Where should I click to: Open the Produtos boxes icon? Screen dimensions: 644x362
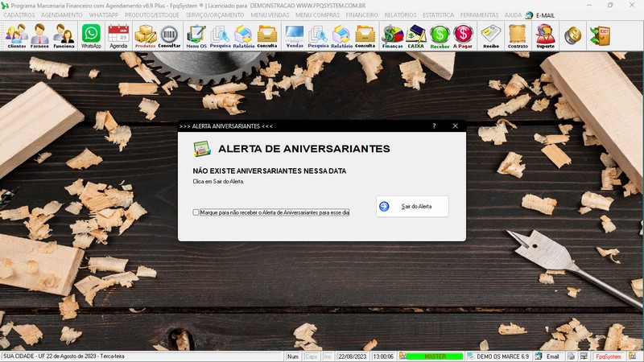146,35
